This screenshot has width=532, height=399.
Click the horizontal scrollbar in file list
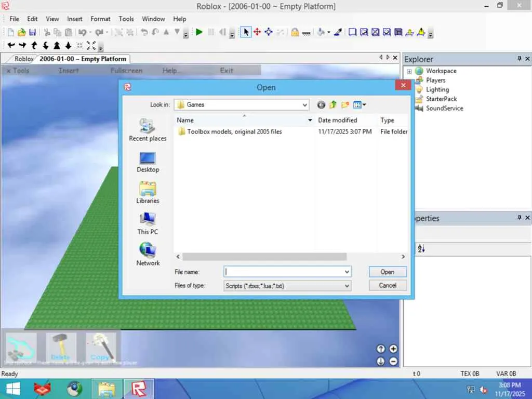pos(264,257)
